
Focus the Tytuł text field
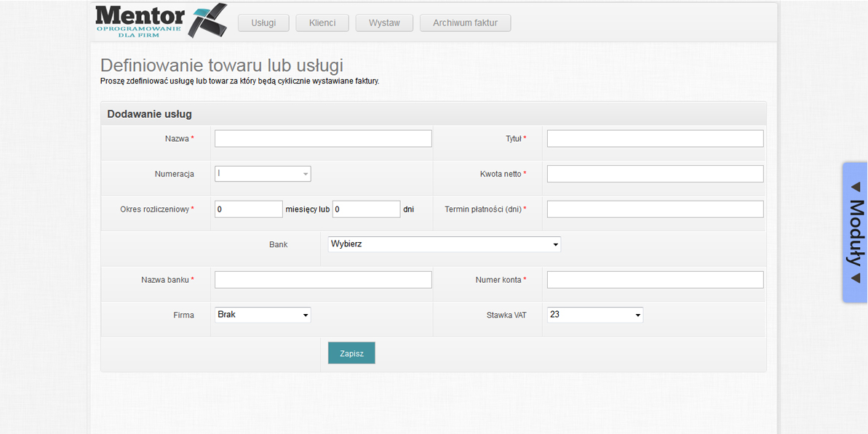tap(655, 139)
